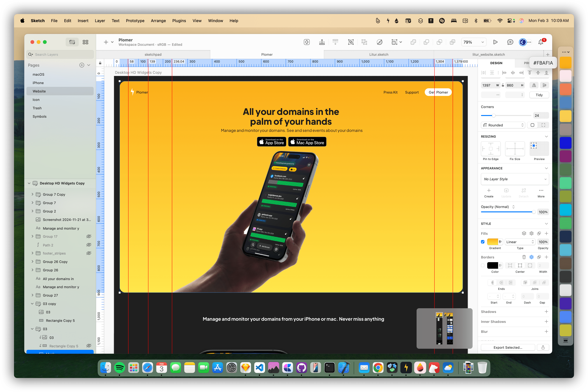Switch to the grid components view icon
Screen dimensions: 588x392
click(x=85, y=42)
